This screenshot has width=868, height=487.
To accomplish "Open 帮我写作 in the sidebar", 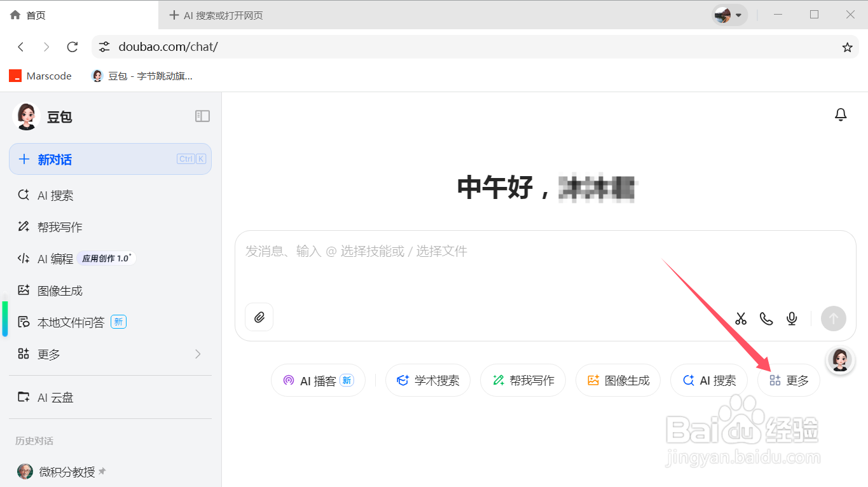I will click(x=110, y=227).
